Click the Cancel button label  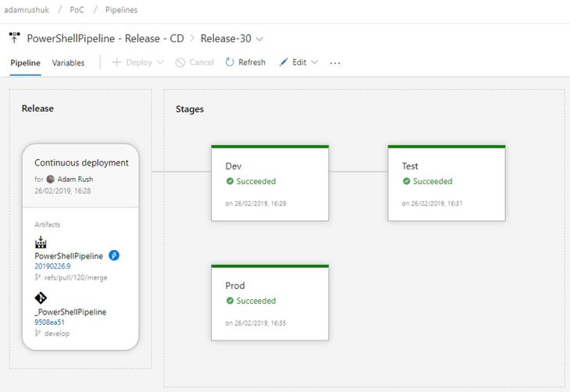point(201,62)
